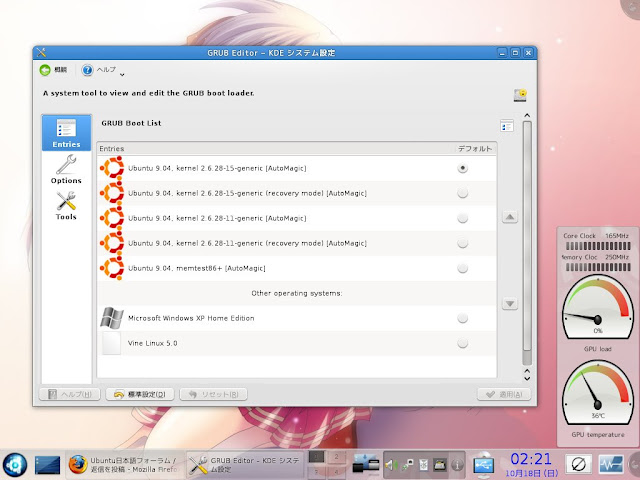Click the volume speaker tray icon

click(x=391, y=465)
